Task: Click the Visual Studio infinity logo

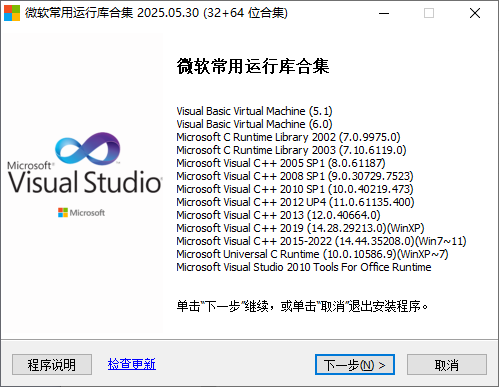Action: 88,149
